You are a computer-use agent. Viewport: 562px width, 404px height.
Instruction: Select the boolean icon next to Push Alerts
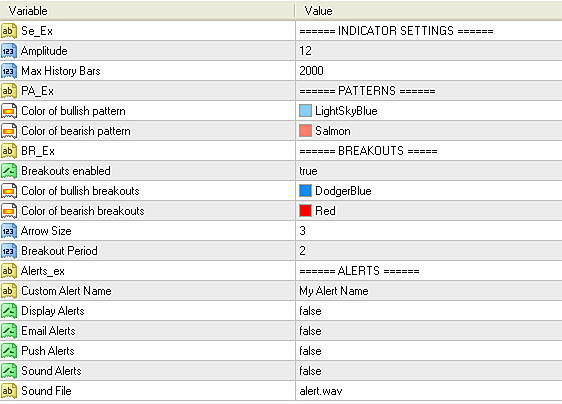(x=9, y=351)
